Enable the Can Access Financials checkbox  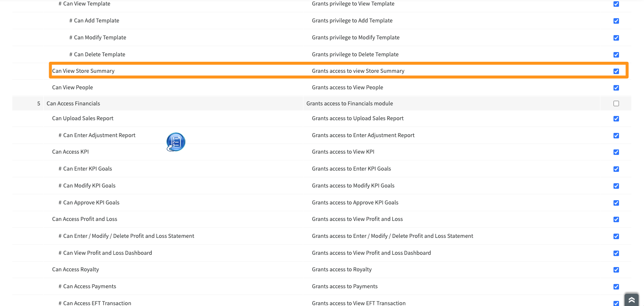pos(616,103)
